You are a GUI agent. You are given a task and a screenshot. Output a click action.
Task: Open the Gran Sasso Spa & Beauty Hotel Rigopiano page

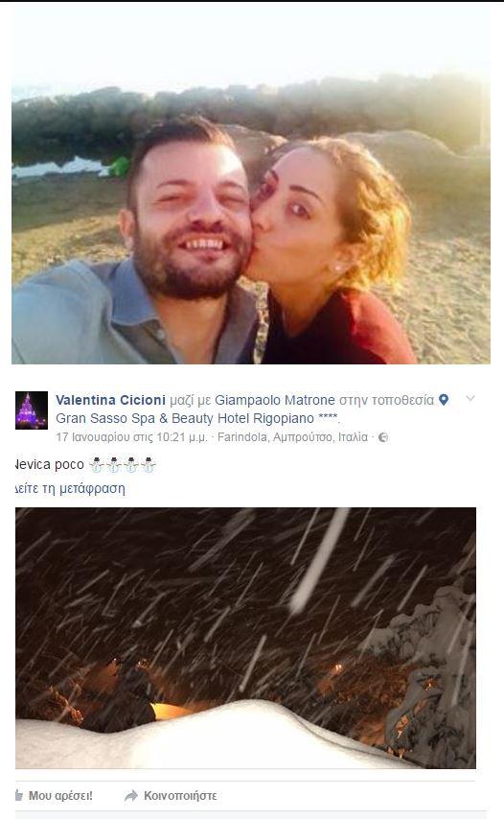(185, 418)
